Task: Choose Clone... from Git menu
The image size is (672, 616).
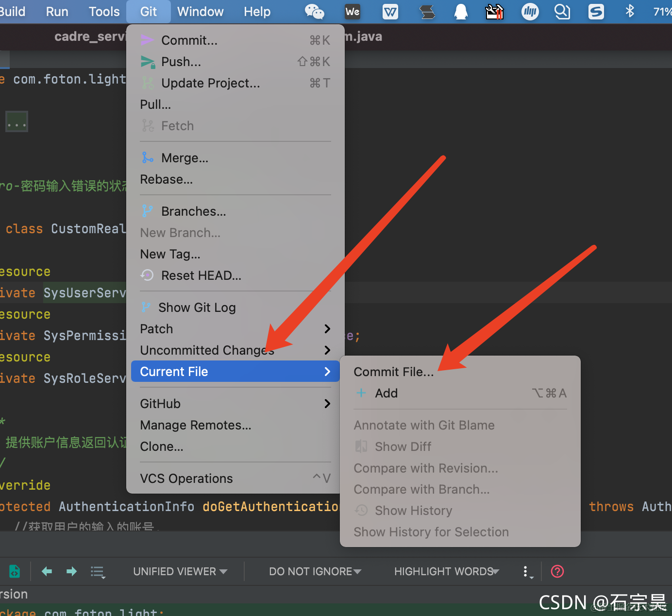Action: pyautogui.click(x=235, y=446)
